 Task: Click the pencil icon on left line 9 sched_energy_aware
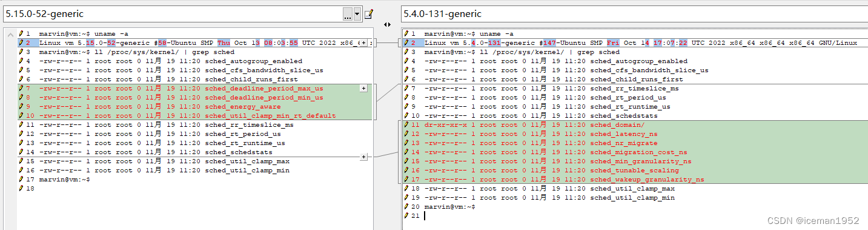(21, 107)
